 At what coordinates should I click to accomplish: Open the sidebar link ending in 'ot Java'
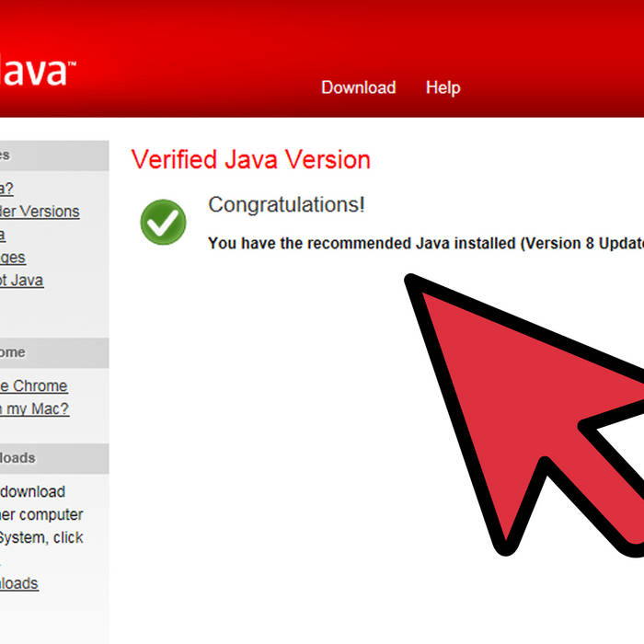(x=22, y=281)
